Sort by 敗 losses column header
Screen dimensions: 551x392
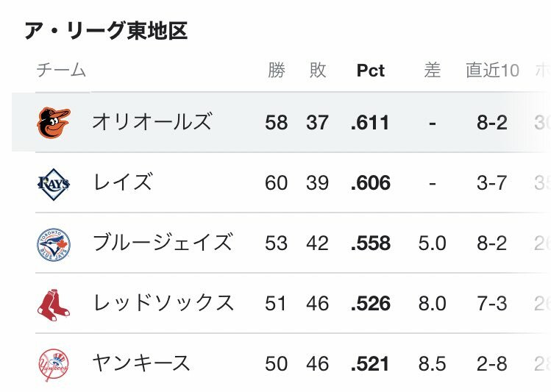point(318,70)
